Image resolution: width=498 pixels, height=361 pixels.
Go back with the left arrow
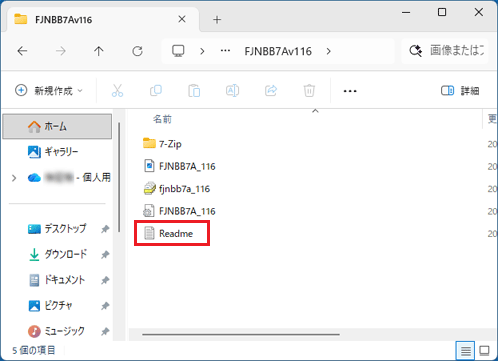(x=22, y=51)
